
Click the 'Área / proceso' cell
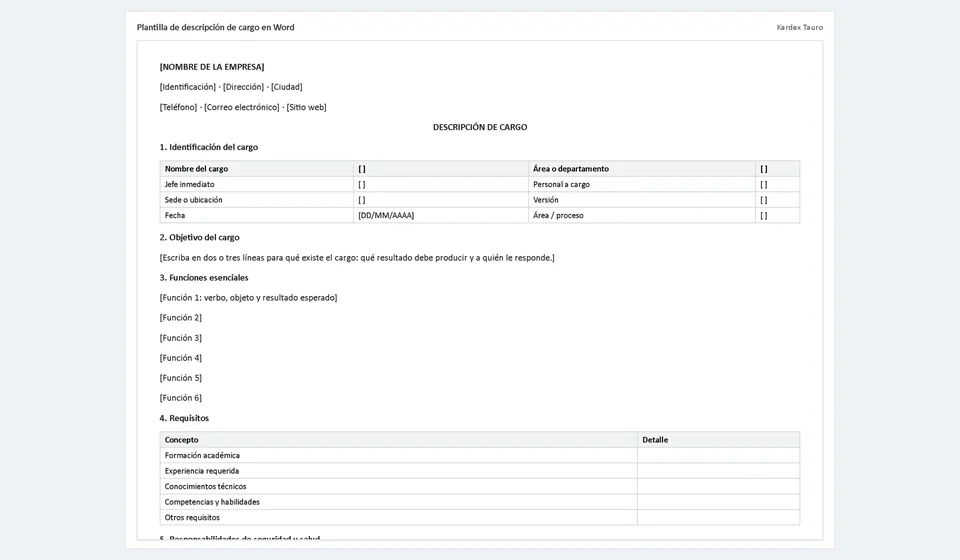coord(642,215)
